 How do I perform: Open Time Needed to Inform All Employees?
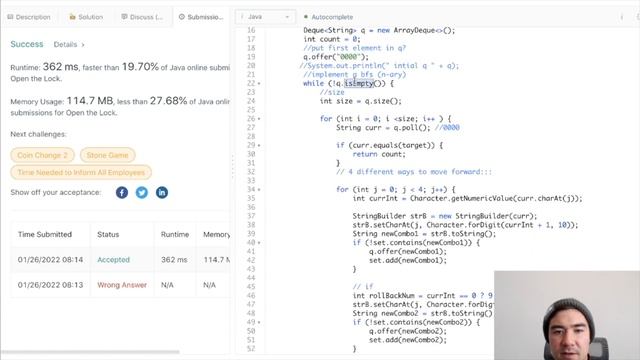point(81,172)
